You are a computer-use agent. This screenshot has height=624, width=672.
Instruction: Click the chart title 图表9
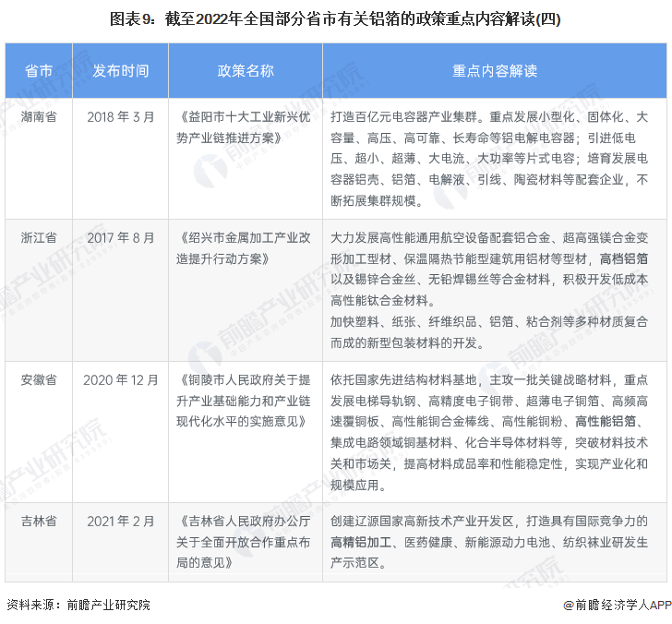335,18
